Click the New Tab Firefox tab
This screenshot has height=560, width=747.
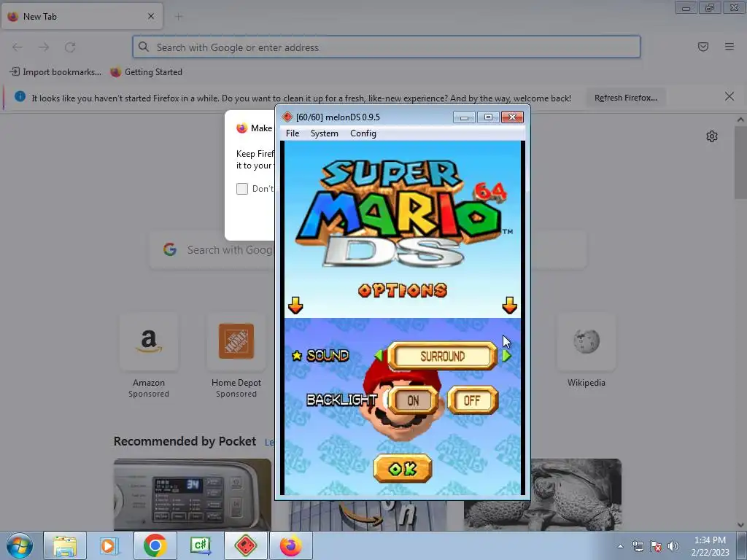(82, 17)
